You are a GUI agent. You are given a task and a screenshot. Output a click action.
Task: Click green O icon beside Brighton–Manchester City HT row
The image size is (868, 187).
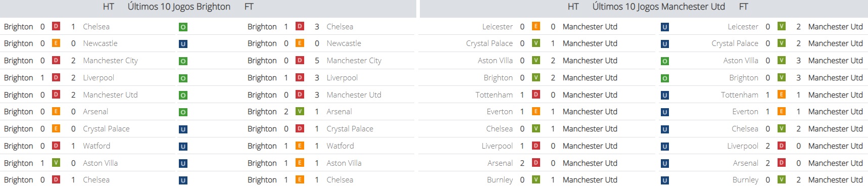tap(183, 61)
